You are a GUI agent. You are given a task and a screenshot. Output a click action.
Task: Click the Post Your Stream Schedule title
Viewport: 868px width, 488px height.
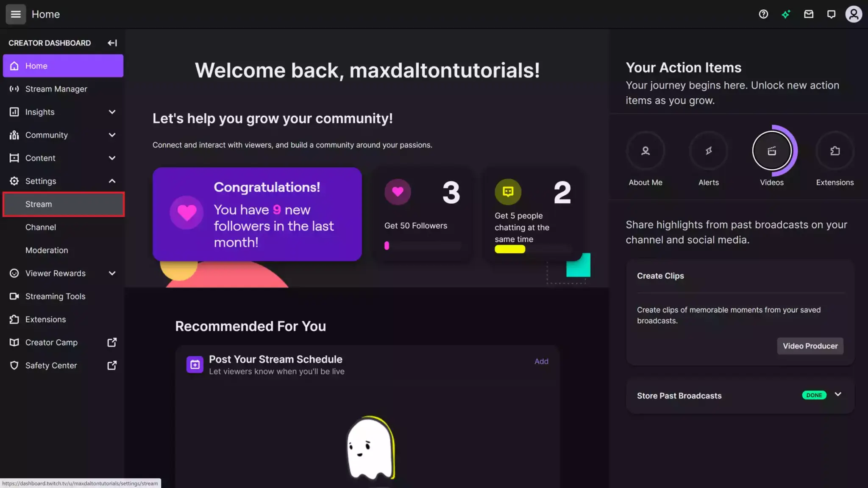coord(275,359)
